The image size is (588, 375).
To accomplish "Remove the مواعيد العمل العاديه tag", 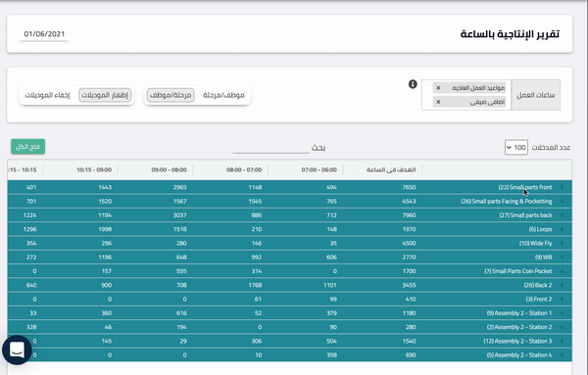I will 438,88.
